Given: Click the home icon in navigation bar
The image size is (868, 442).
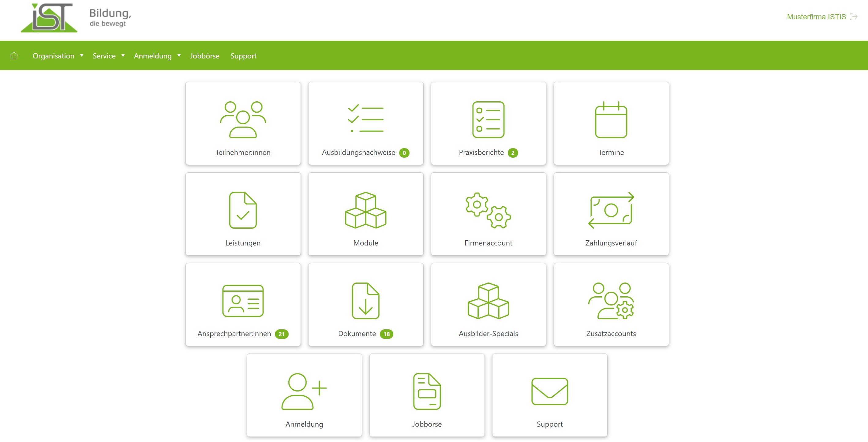Looking at the screenshot, I should pyautogui.click(x=14, y=56).
